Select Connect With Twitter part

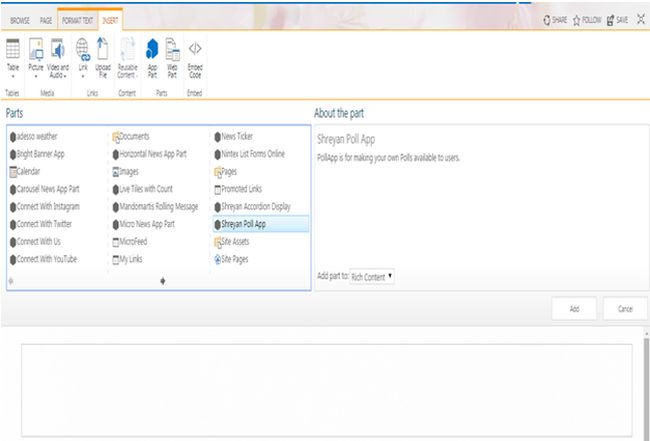click(41, 224)
